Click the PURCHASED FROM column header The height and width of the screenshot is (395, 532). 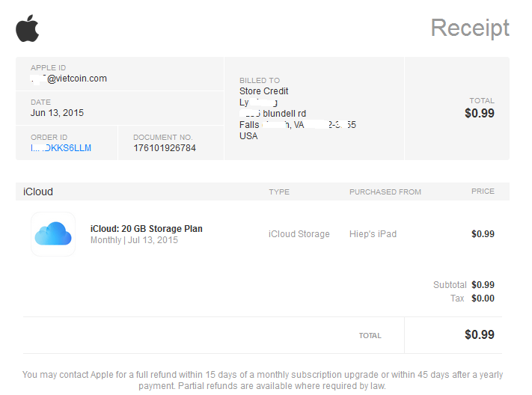click(x=385, y=192)
